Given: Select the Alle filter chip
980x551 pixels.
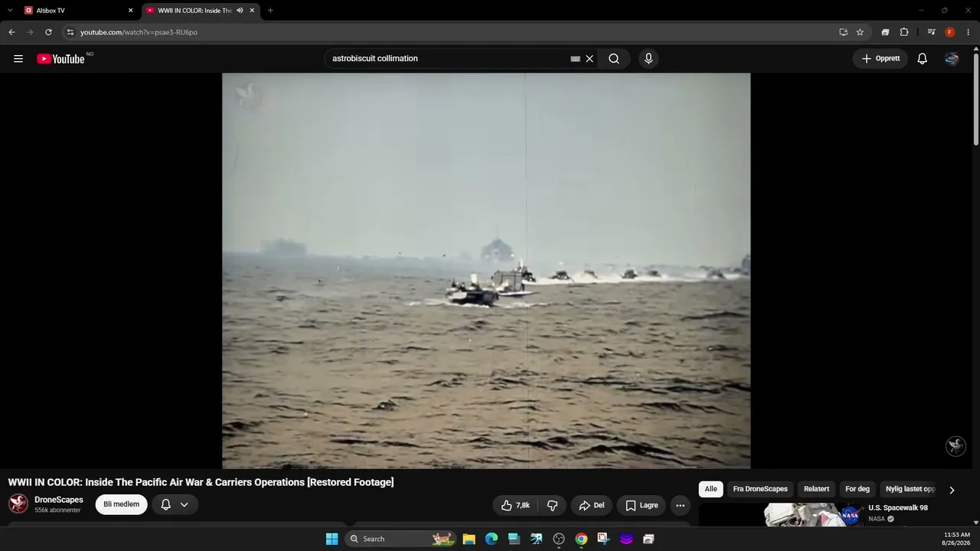Looking at the screenshot, I should tap(710, 489).
